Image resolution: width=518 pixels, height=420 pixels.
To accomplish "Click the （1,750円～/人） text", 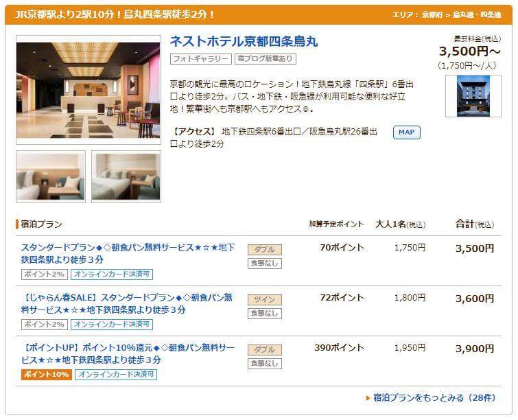I will 467,65.
